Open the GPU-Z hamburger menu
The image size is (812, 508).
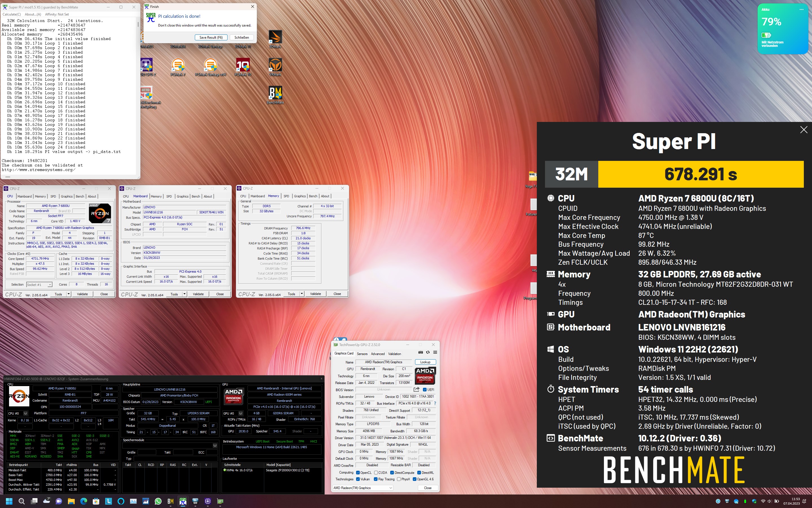click(435, 352)
